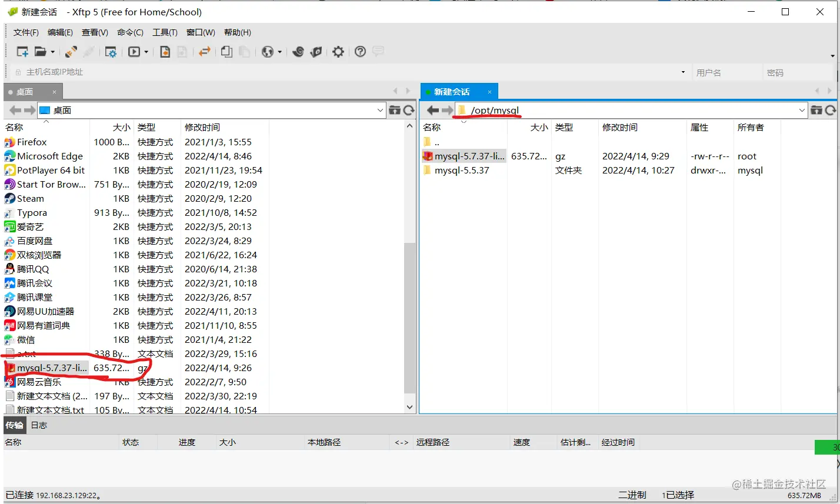Open the 命令(C) menu
The image size is (840, 504).
130,32
